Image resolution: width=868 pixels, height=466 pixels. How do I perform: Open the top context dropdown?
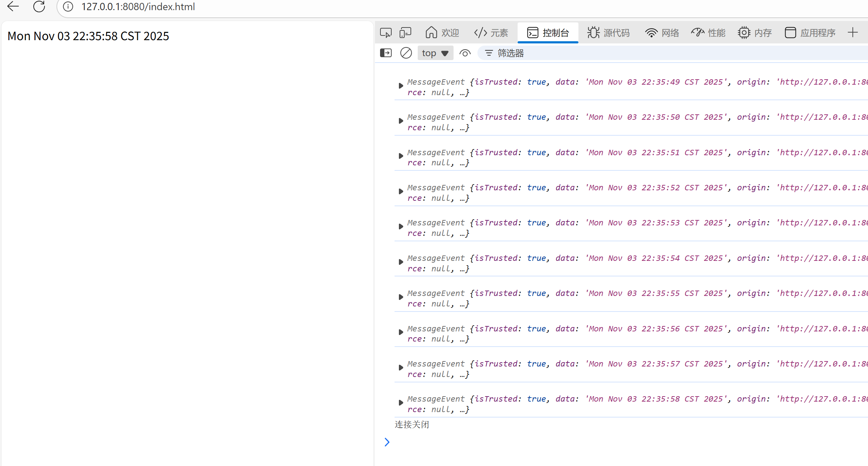click(435, 53)
